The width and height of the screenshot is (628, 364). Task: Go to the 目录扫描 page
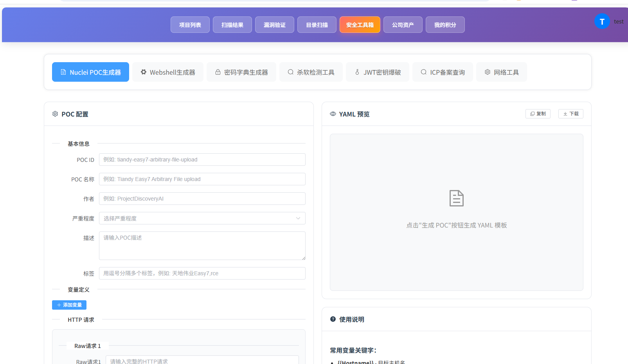[317, 25]
